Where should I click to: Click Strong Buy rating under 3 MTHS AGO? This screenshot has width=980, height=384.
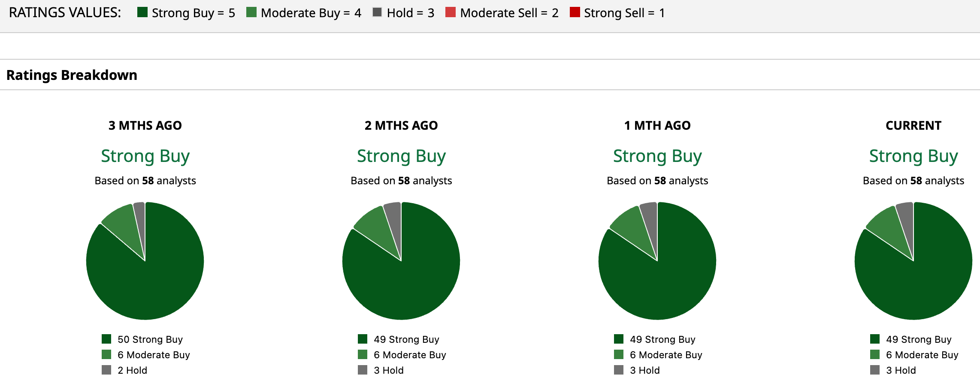(x=145, y=156)
